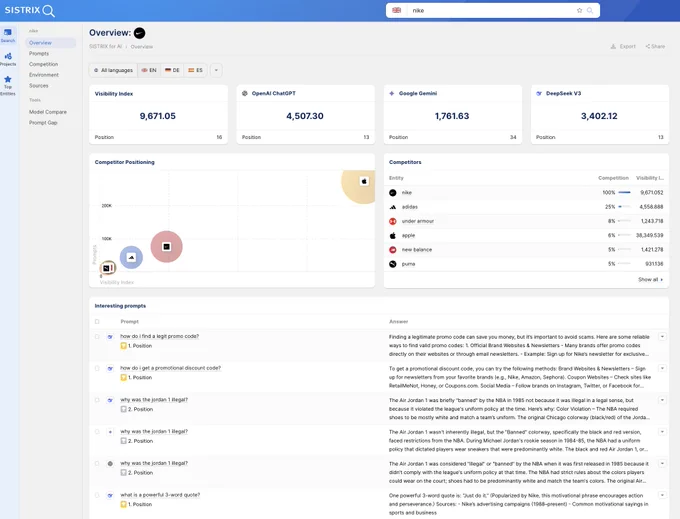The height and width of the screenshot is (519, 680).
Task: Click the puma logo in Competitors list
Action: click(392, 264)
